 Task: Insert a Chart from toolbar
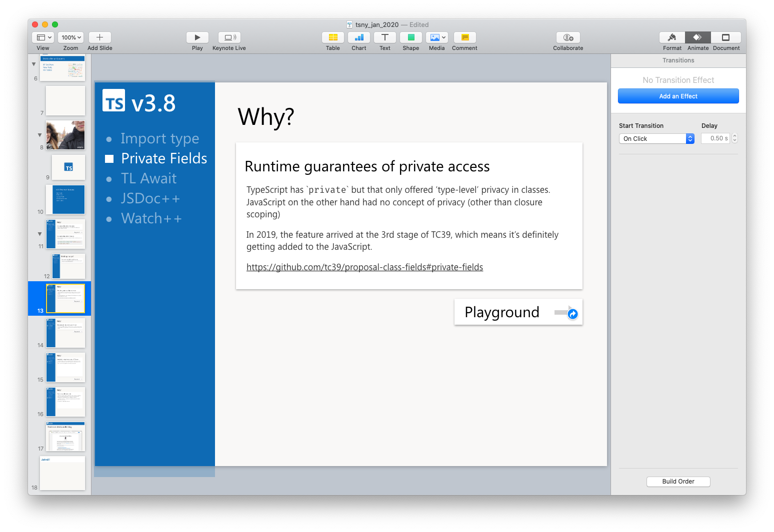click(x=359, y=37)
